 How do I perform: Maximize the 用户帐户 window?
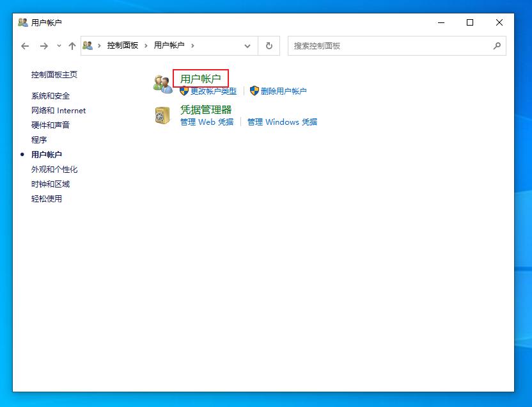[x=470, y=22]
